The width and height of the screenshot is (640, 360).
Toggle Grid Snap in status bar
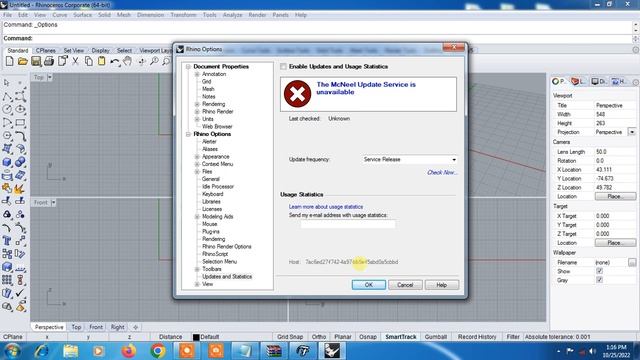coord(290,337)
